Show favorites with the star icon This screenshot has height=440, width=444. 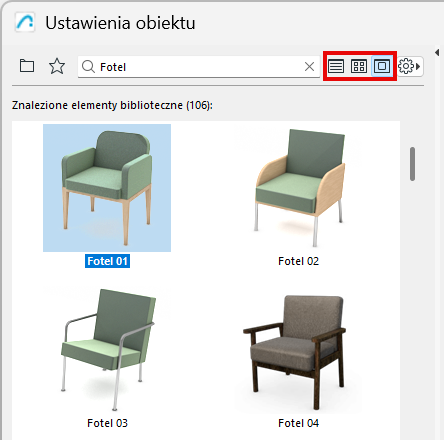click(x=57, y=66)
